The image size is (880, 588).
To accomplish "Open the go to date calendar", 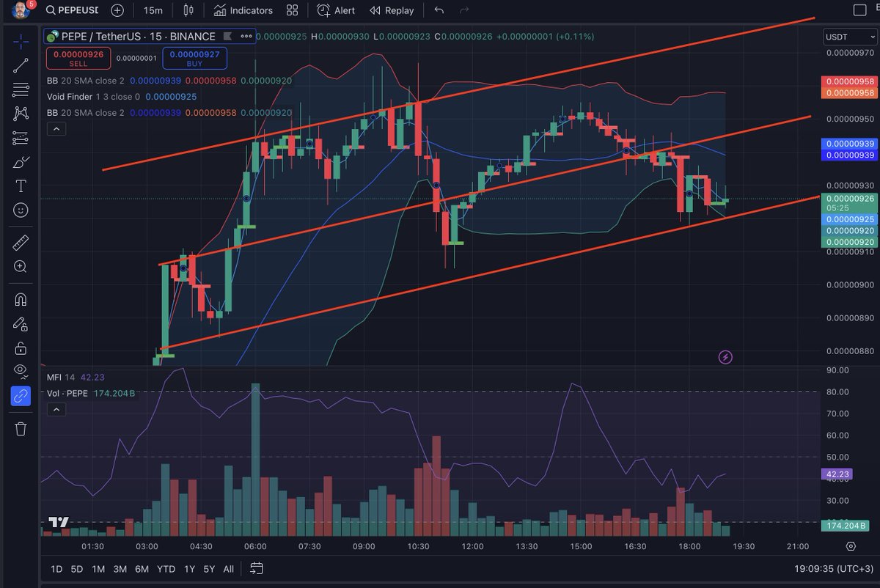I will click(x=257, y=568).
